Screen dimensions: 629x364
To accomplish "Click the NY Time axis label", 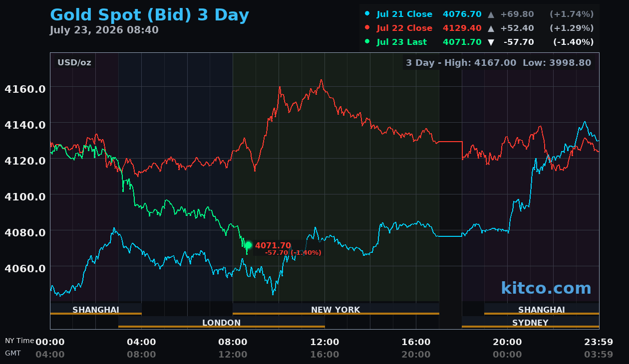I will tap(19, 341).
